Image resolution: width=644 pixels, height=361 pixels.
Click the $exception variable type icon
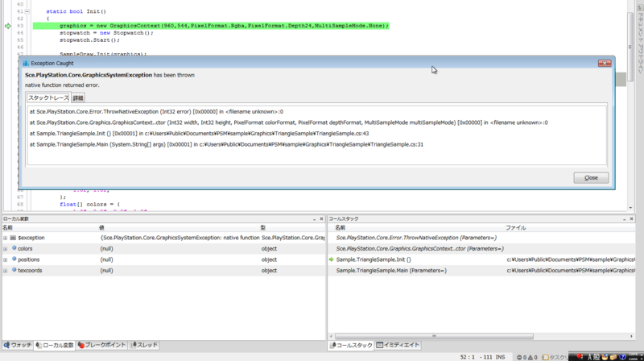(x=13, y=238)
